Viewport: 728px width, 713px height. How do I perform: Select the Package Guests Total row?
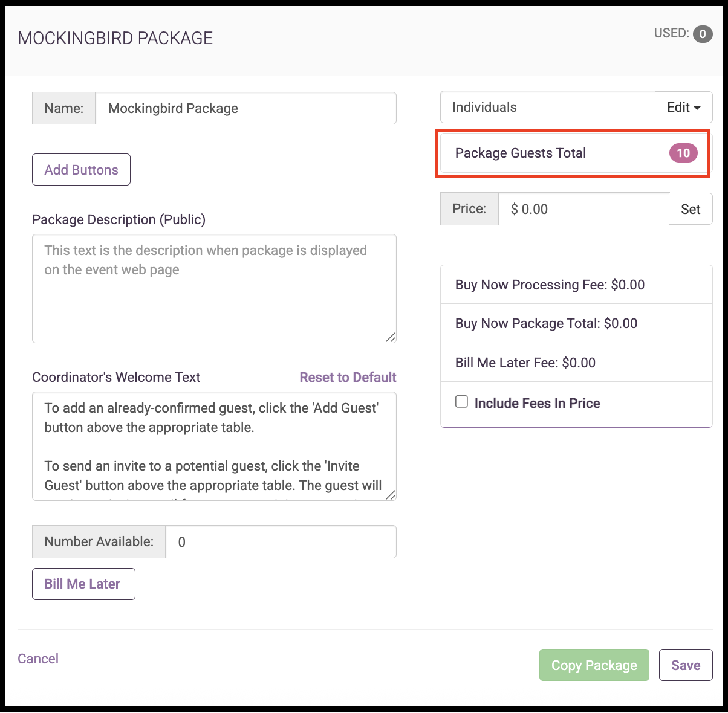[573, 153]
